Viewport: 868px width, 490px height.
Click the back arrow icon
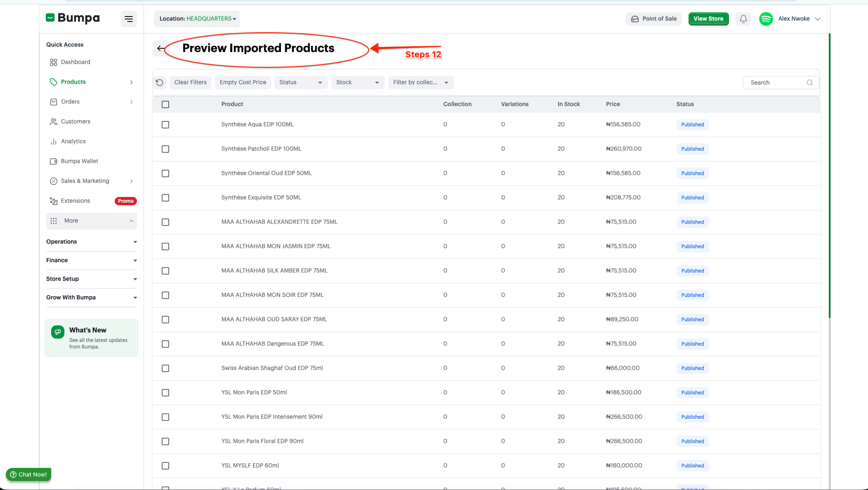pyautogui.click(x=160, y=48)
